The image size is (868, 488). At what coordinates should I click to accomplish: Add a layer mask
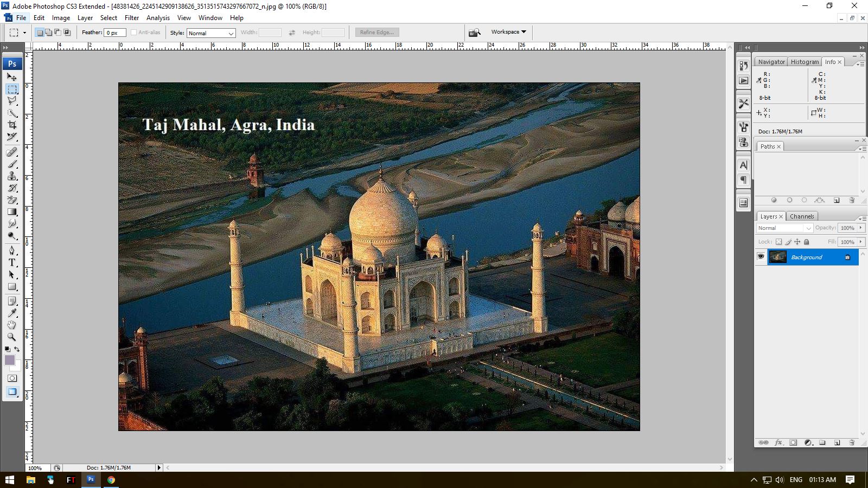[x=793, y=442]
